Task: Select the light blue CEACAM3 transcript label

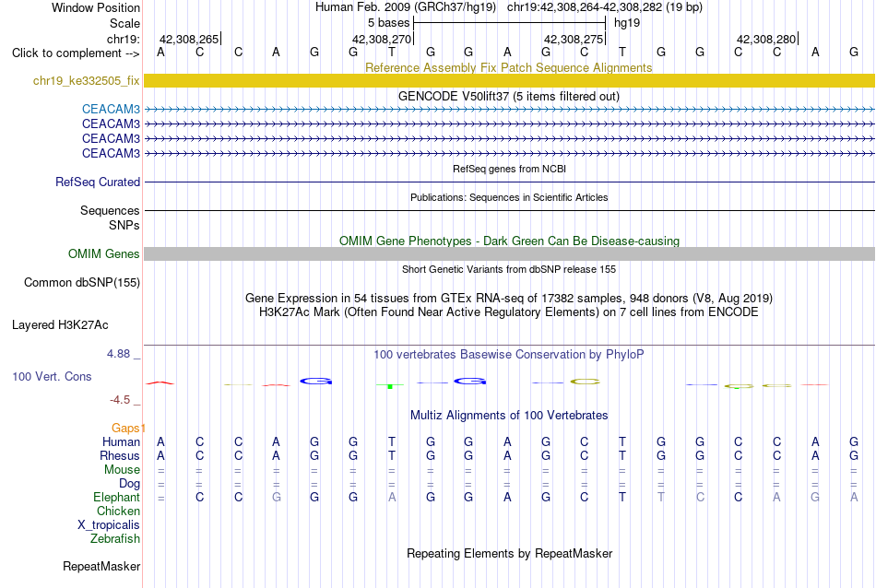Action: 111,109
